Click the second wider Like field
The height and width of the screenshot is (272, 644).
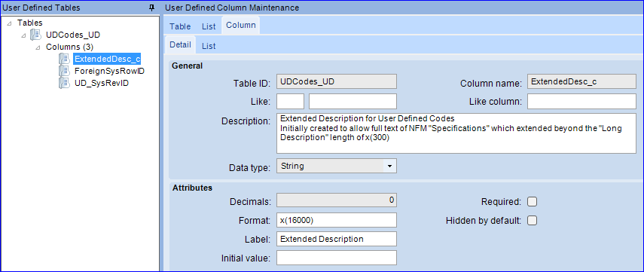(x=353, y=101)
